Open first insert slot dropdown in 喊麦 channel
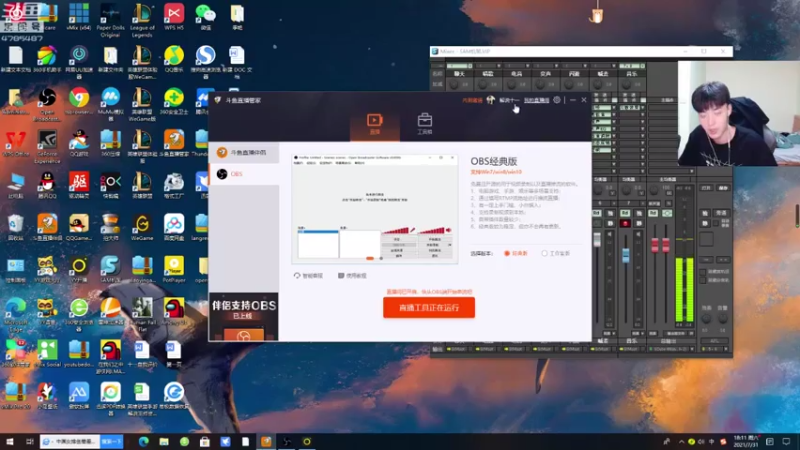Viewport: 800px width, 450px height. coord(614,108)
